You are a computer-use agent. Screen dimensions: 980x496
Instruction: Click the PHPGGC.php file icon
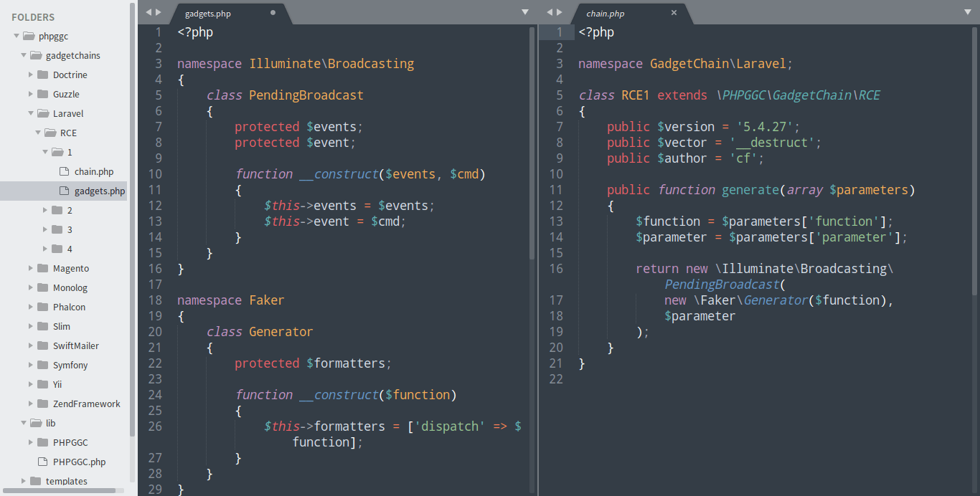42,462
